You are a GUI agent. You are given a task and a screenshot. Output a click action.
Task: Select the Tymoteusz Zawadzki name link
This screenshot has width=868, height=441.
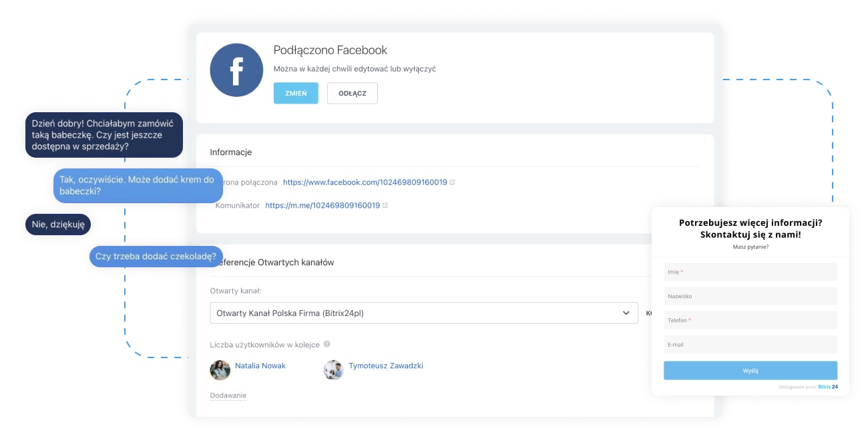tap(385, 365)
